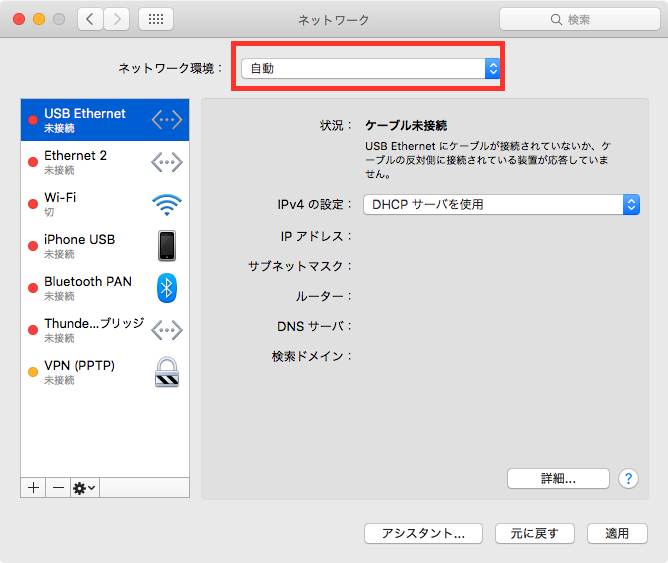
Task: Click the IP アドレス label
Action: point(316,236)
